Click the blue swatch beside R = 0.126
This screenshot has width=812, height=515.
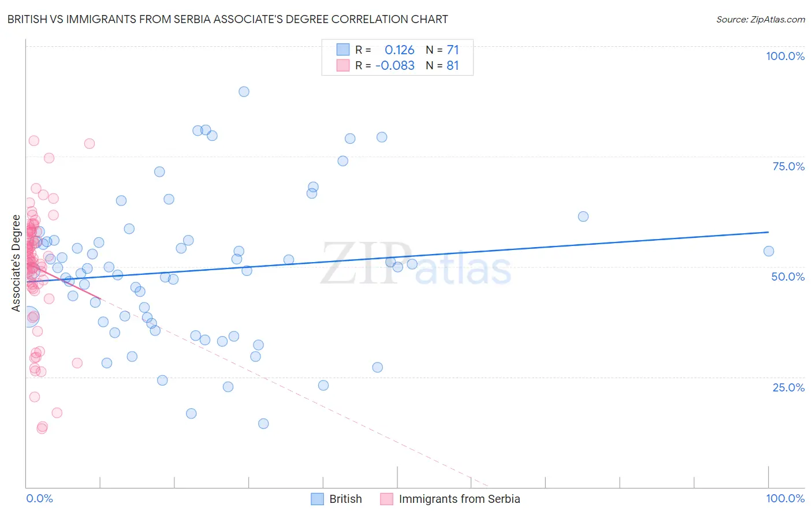click(343, 50)
